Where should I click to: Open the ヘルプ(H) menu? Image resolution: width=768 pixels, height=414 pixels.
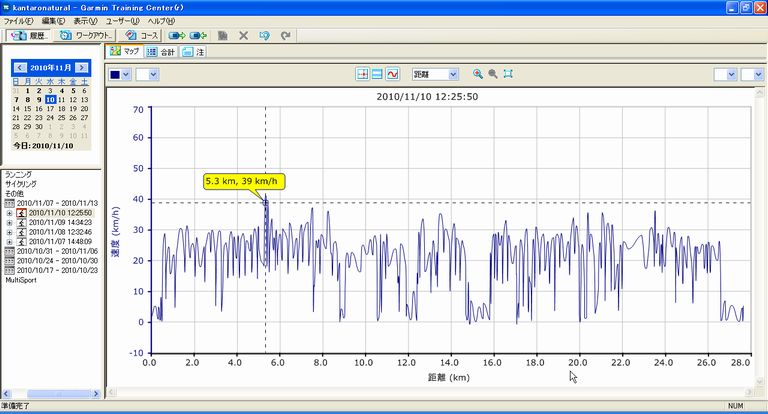[161, 21]
